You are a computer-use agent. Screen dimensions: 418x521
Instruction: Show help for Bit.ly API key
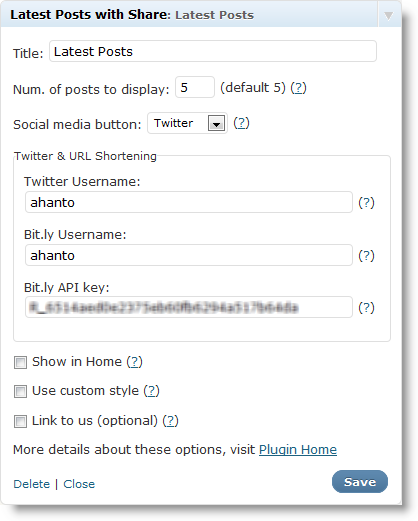366,308
